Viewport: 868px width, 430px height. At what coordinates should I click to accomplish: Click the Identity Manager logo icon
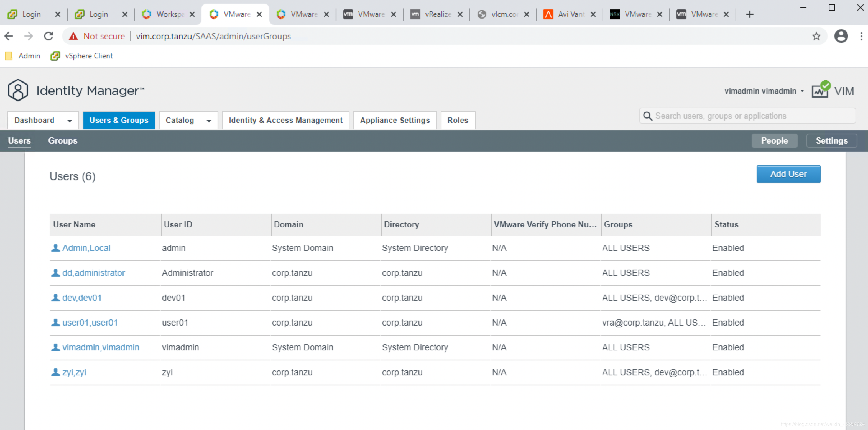(17, 90)
